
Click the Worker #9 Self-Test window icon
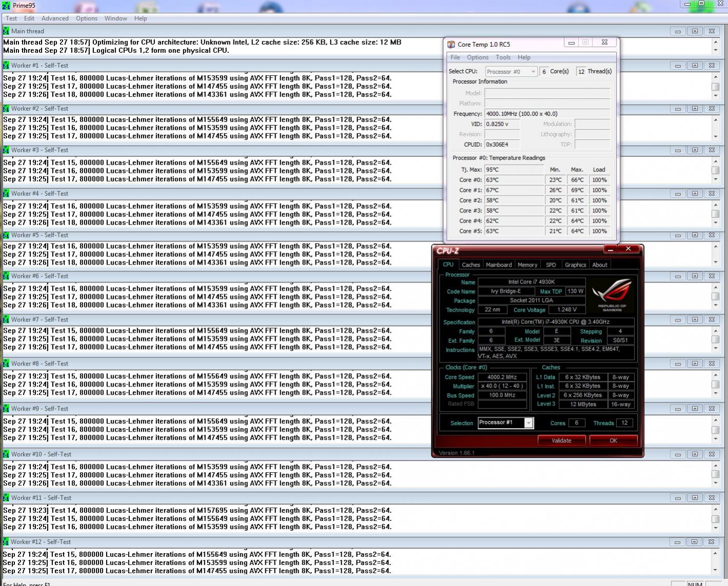click(x=6, y=409)
